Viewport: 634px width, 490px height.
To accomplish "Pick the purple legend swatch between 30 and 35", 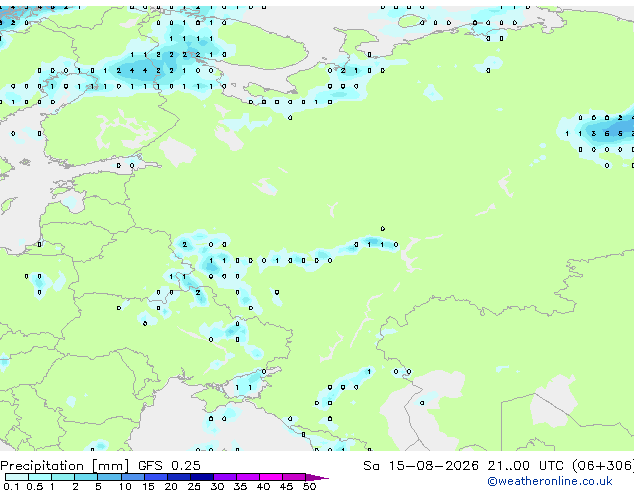I will point(225,477).
